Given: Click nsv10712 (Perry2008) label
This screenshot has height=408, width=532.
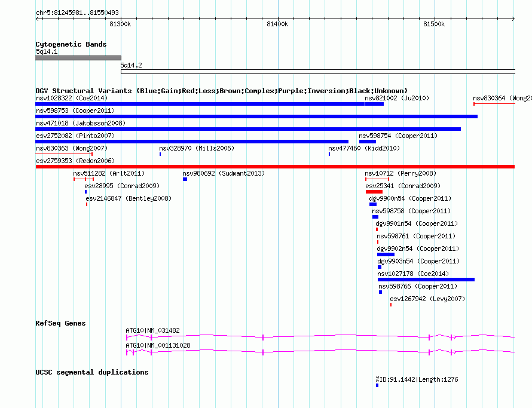Looking at the screenshot, I should pyautogui.click(x=400, y=173).
